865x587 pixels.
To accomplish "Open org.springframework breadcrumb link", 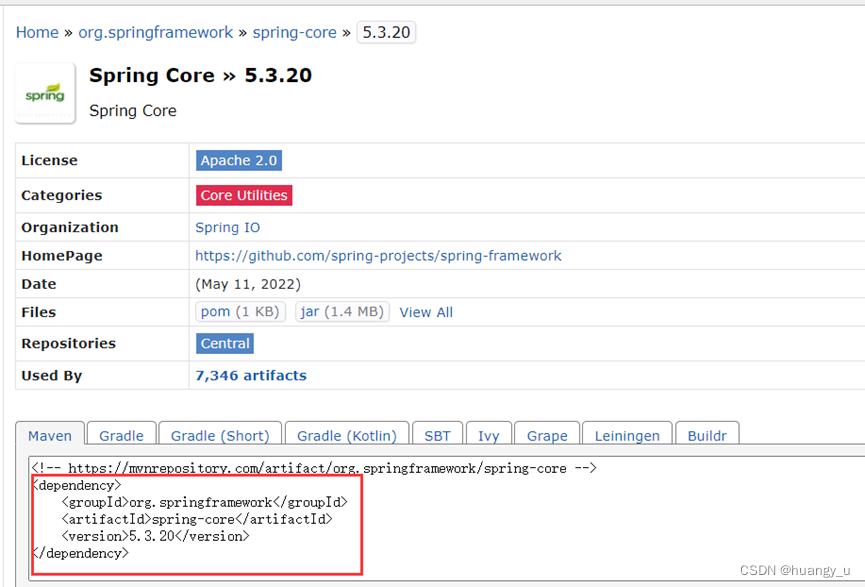I will [x=156, y=33].
